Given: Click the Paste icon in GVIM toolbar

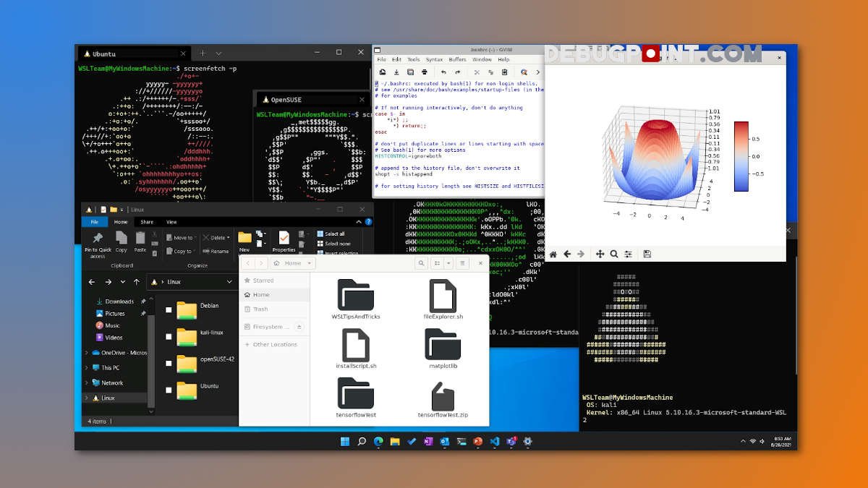Looking at the screenshot, I should 504,72.
